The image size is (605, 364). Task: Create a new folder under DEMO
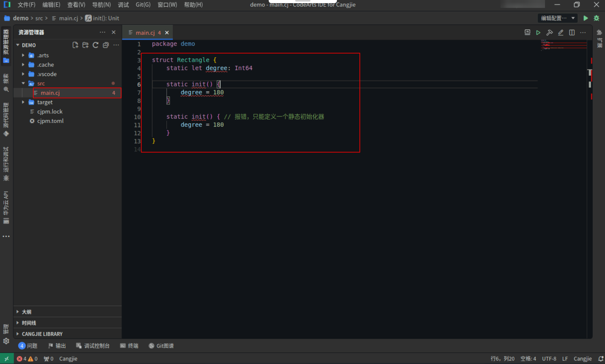pyautogui.click(x=85, y=45)
